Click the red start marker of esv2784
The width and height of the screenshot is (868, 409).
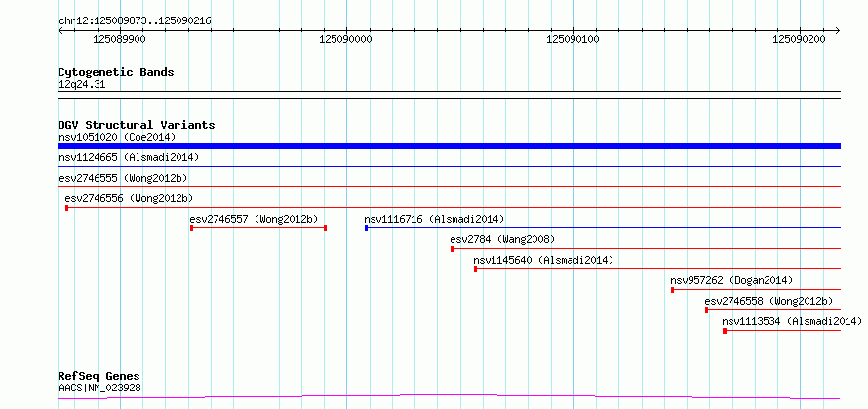pyautogui.click(x=453, y=249)
